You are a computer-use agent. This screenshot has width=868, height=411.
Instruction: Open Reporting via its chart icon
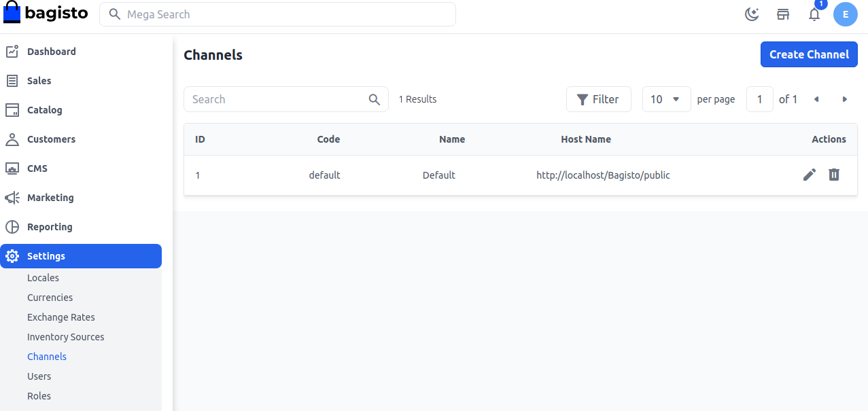click(12, 226)
